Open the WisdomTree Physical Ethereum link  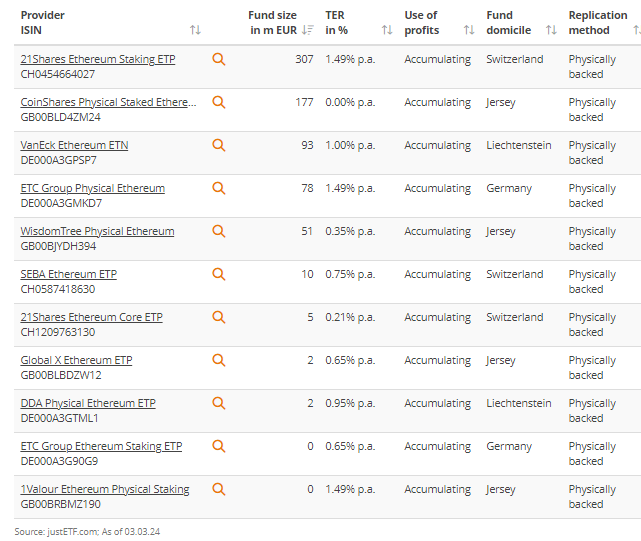[97, 231]
